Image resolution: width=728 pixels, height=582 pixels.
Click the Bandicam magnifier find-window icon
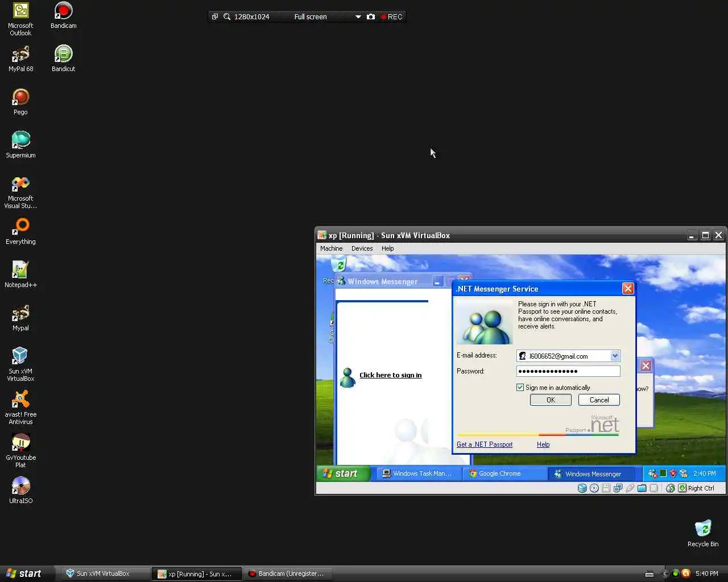point(227,16)
